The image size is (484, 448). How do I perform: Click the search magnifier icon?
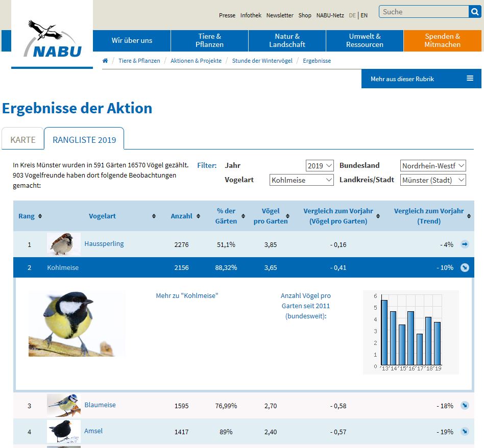click(475, 12)
